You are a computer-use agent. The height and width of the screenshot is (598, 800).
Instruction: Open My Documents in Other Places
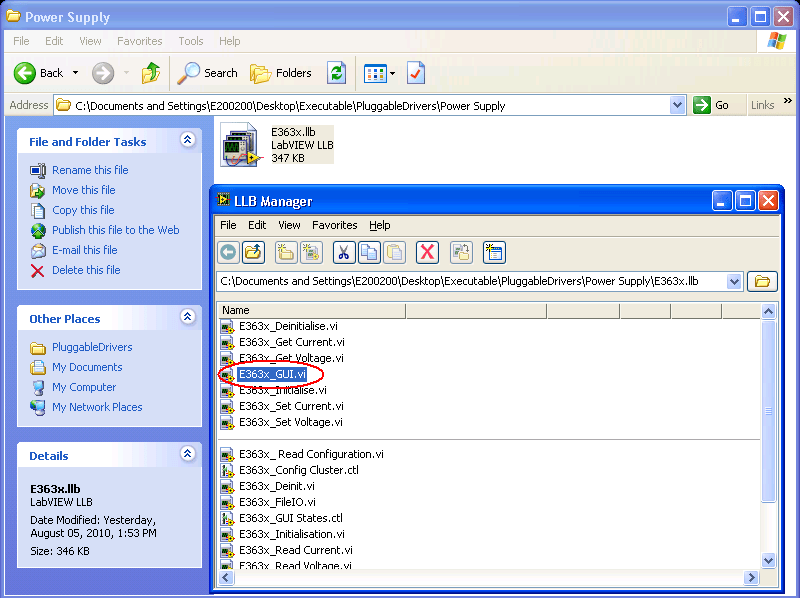pyautogui.click(x=87, y=367)
